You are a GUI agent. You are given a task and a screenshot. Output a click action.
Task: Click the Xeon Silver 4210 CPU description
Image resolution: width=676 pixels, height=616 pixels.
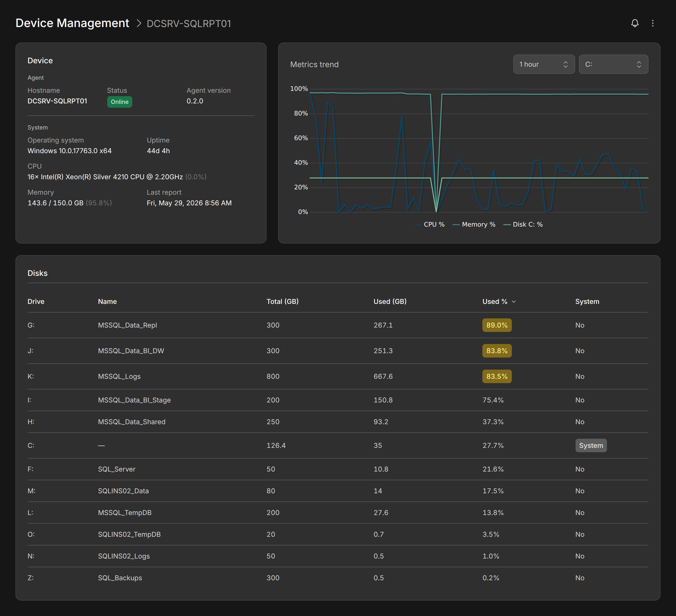(105, 177)
